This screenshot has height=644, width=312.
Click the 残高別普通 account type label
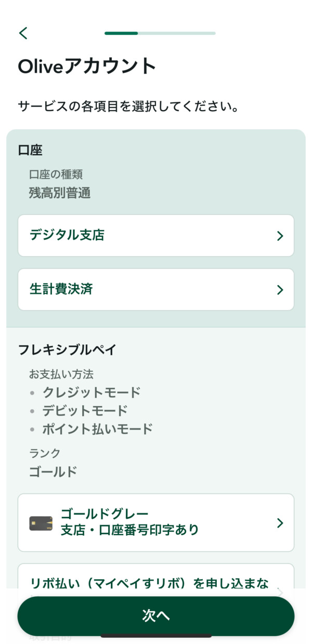(60, 193)
